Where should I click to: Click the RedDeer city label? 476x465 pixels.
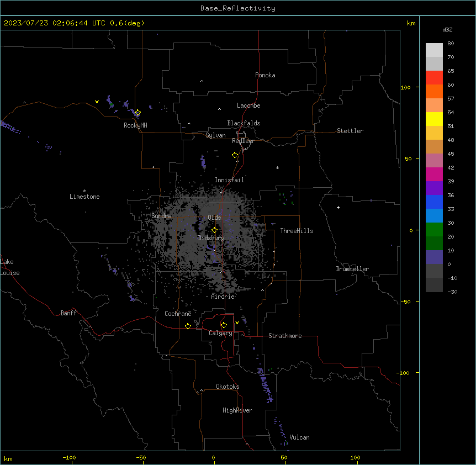pos(243,141)
